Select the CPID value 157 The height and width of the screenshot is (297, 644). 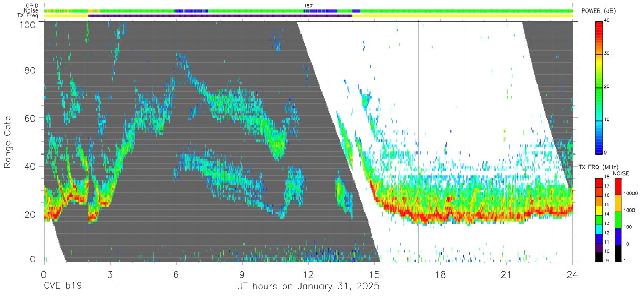tap(308, 6)
